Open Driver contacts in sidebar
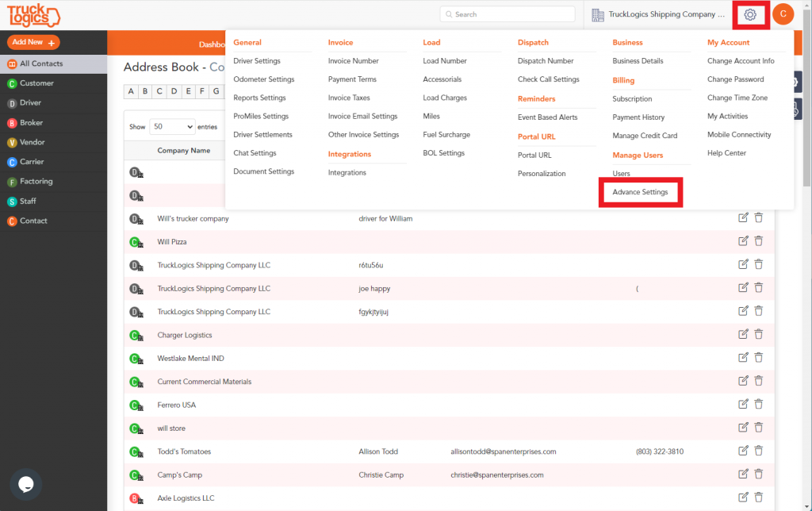The width and height of the screenshot is (812, 511). pyautogui.click(x=53, y=103)
